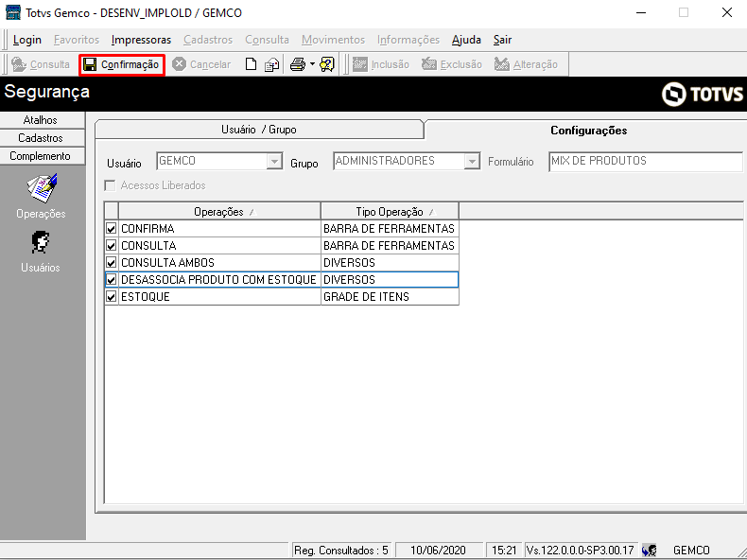
Task: Open the printer dropdown arrow
Action: tap(312, 64)
